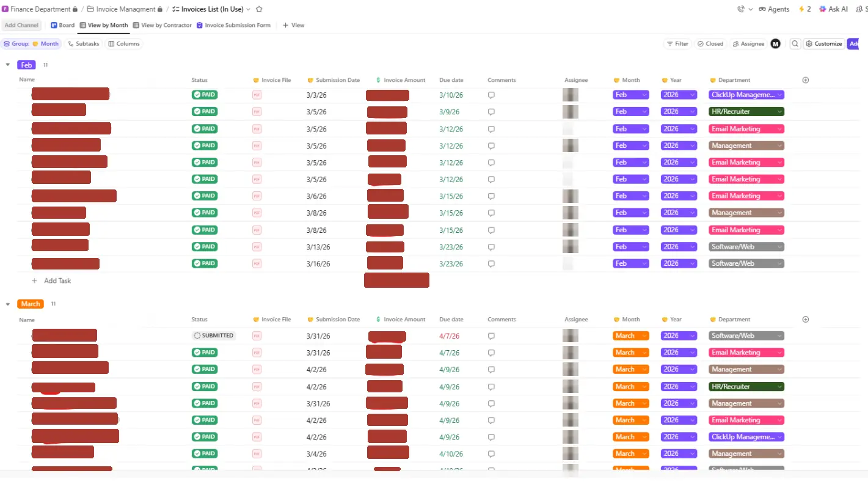Select the View by Month tab
Screen dimensions: 868x484
(x=104, y=25)
